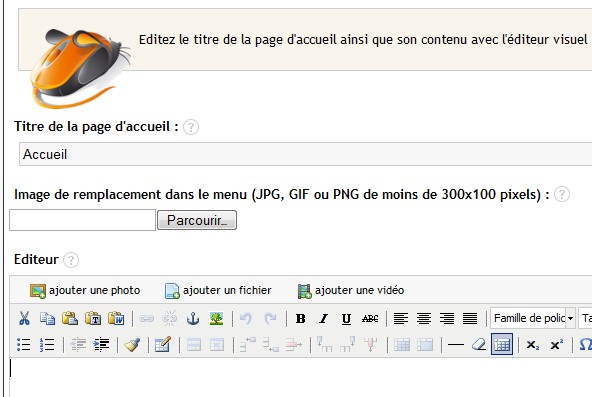Insert a numbered list
Viewport: 592px width, 397px height.
(x=47, y=345)
